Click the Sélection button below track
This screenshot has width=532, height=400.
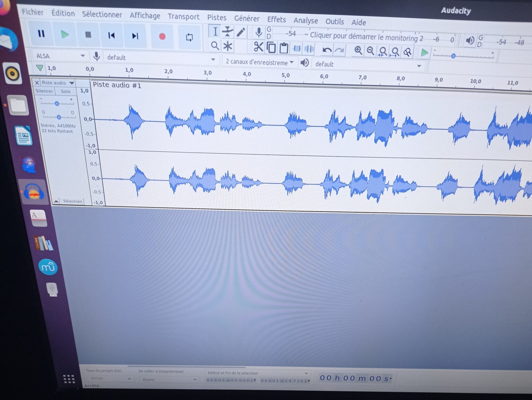[72, 201]
